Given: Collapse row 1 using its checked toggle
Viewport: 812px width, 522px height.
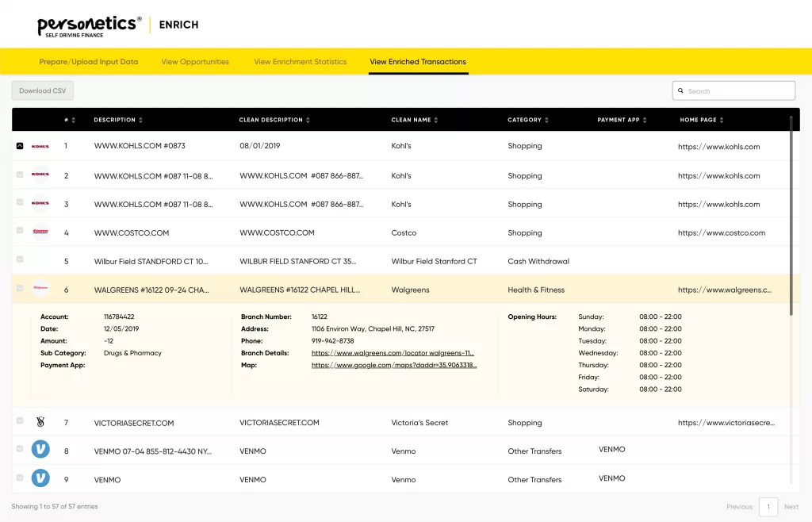Looking at the screenshot, I should click(20, 146).
